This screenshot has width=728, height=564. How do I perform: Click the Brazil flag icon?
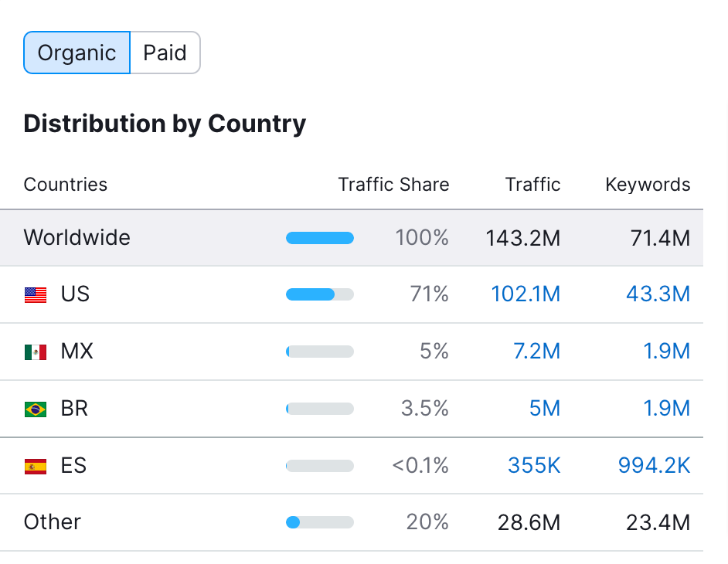[36, 409]
